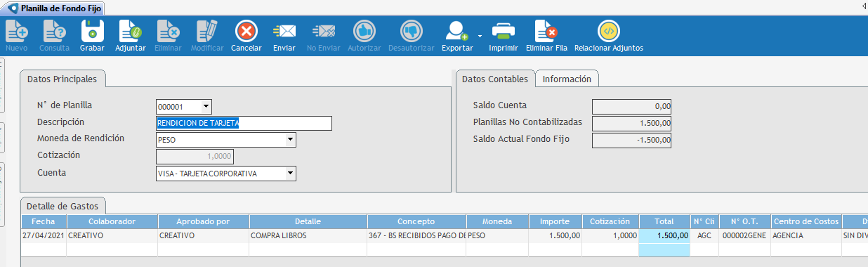Click the No Enviar icon

(323, 32)
